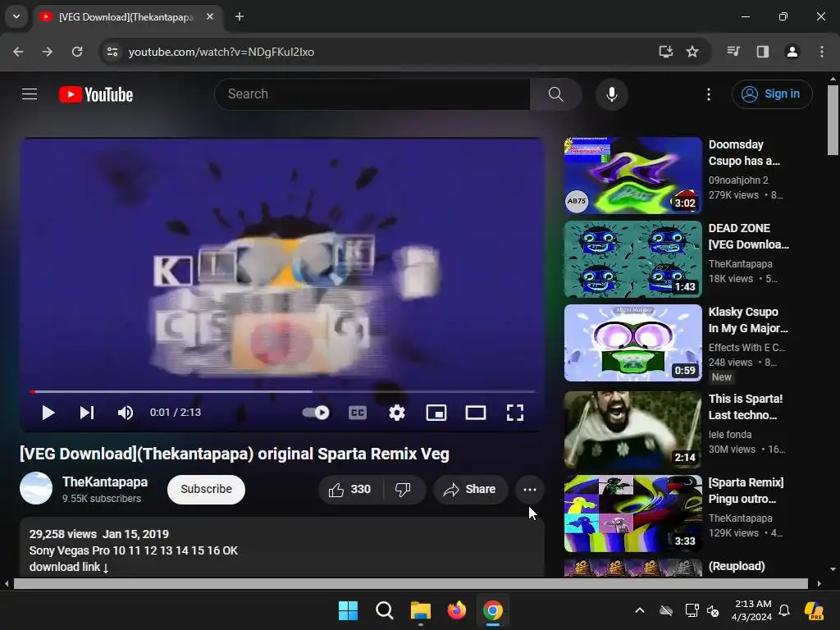Focus the YouTube Search field
840x630 pixels.
(372, 94)
